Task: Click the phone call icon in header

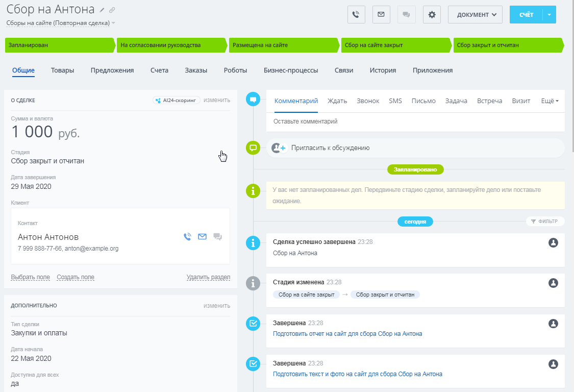Action: click(356, 15)
